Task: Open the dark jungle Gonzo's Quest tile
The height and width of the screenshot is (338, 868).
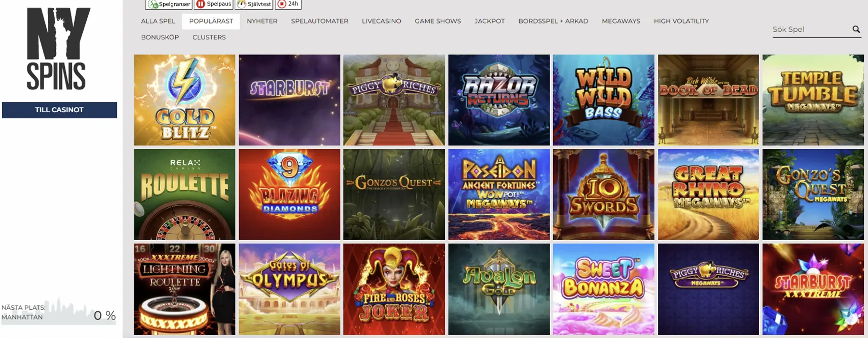Action: point(394,195)
